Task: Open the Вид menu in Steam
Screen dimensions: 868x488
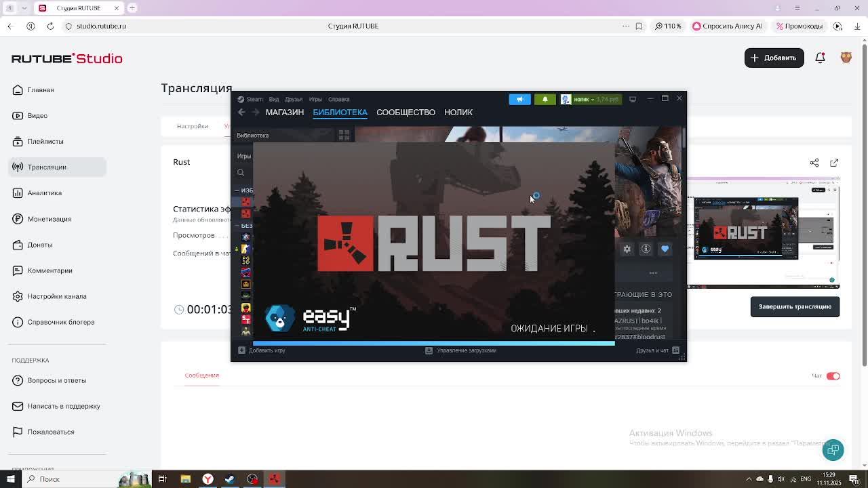Action: tap(274, 99)
